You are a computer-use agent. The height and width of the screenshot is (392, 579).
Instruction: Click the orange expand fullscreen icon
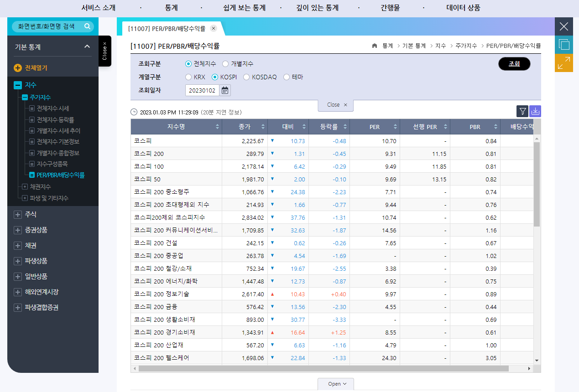coord(564,63)
